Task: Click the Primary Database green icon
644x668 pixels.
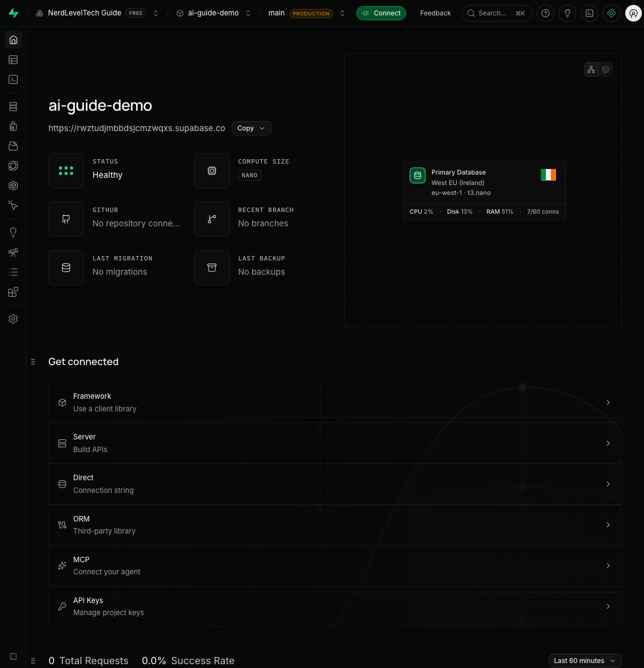Action: click(x=418, y=175)
